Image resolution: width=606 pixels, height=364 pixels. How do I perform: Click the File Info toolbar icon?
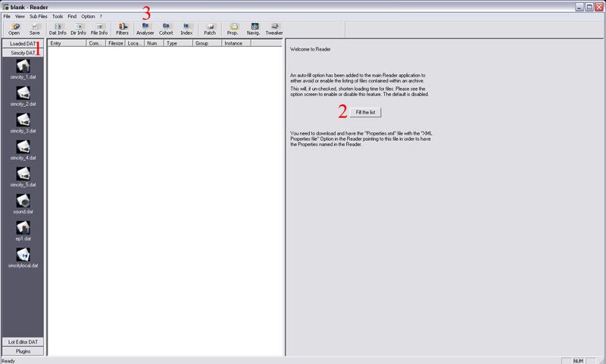point(99,29)
